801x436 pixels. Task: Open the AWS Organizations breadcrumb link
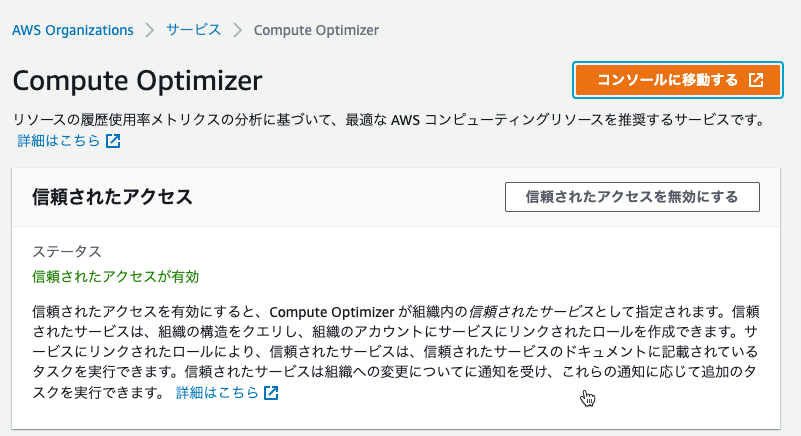(73, 30)
